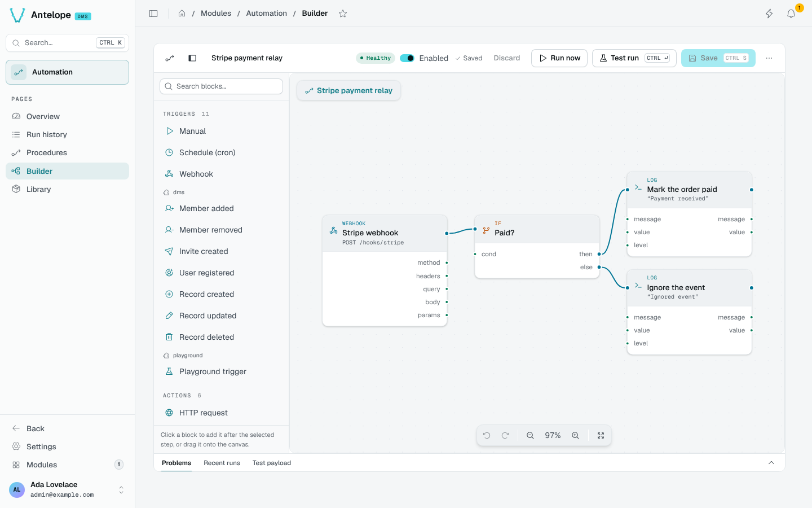812x508 pixels.
Task: Switch to the Recent runs tab
Action: [x=222, y=463]
